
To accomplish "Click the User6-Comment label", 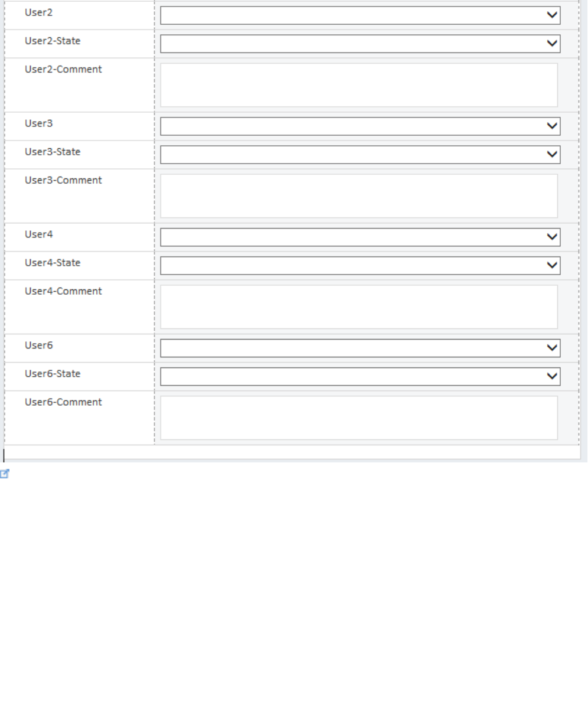I will (x=63, y=402).
